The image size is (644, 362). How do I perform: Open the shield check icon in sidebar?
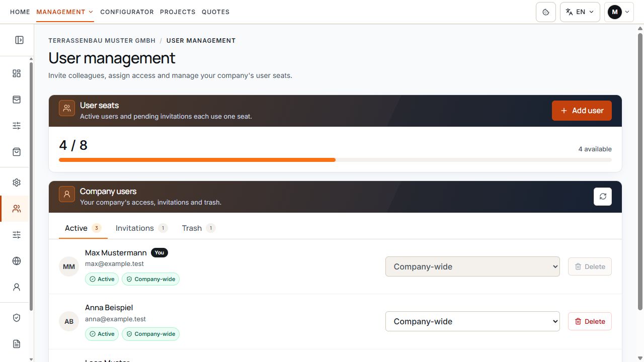point(17,318)
